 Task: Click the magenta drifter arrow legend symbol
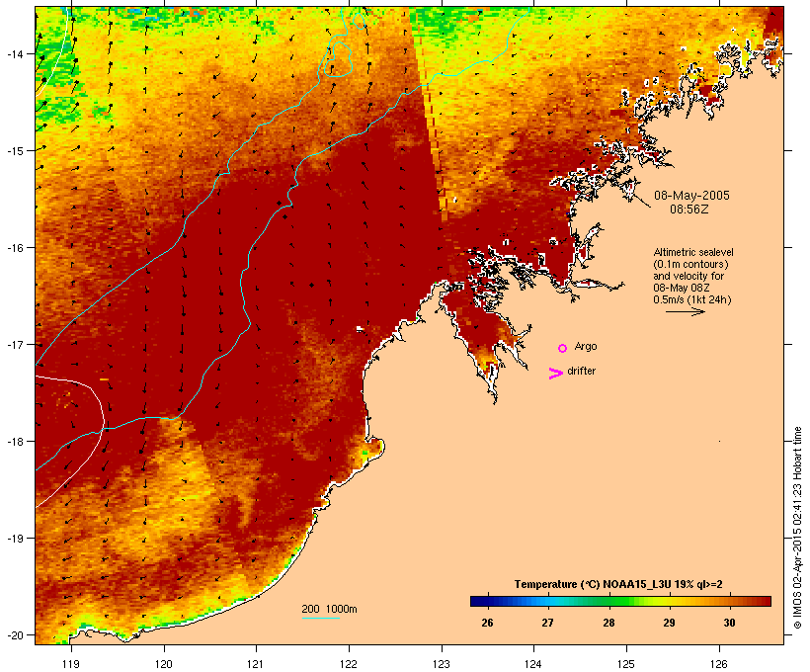[556, 374]
